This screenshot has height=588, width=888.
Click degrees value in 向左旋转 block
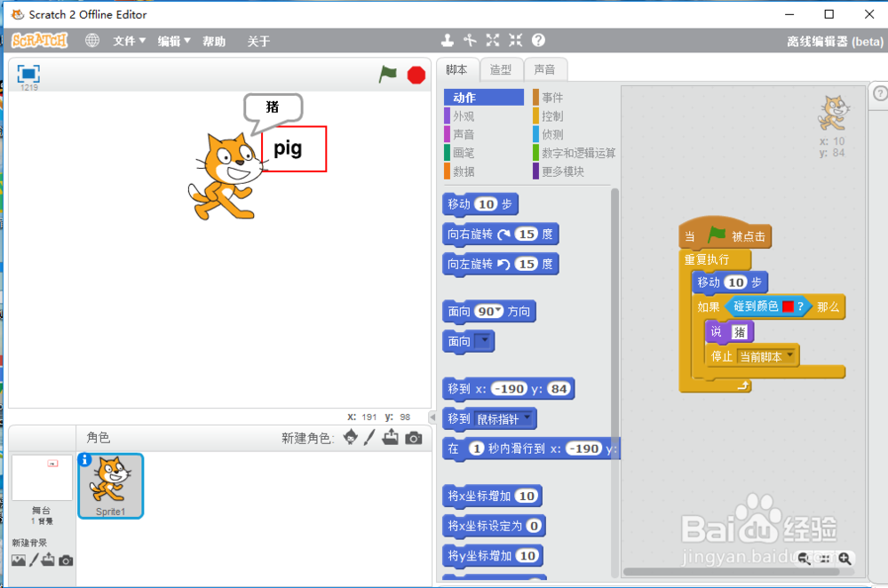pos(527,264)
